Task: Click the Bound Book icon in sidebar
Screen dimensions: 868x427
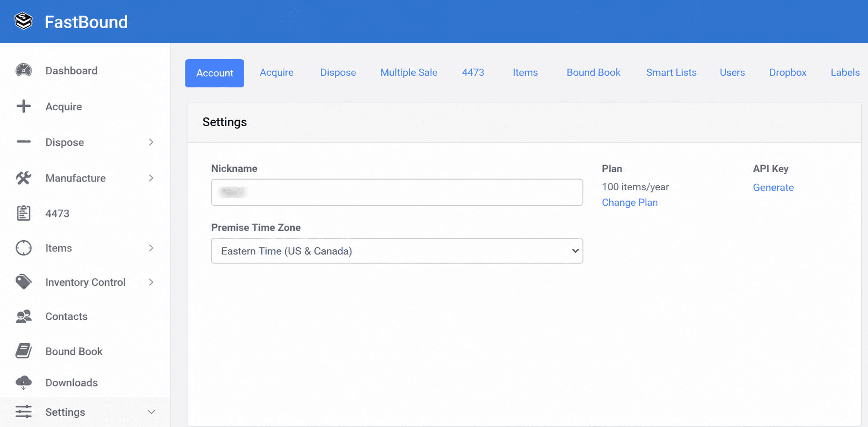Action: (23, 351)
